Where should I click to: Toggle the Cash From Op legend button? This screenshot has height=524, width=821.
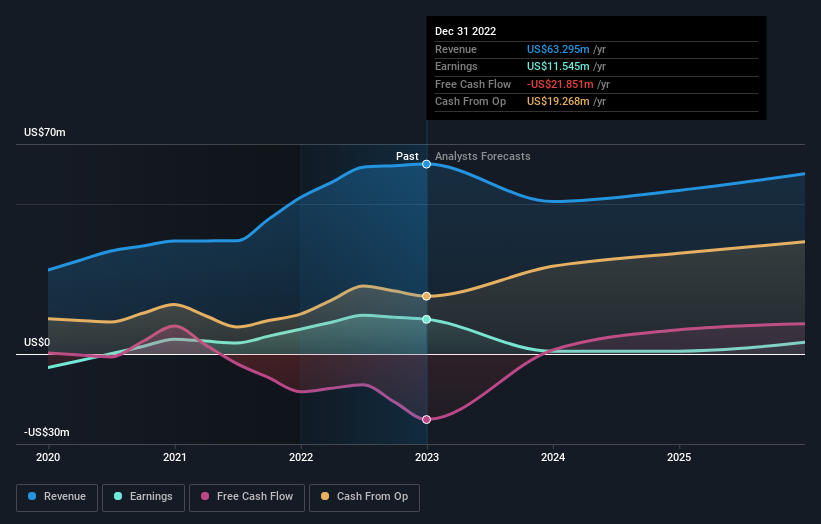pyautogui.click(x=364, y=497)
